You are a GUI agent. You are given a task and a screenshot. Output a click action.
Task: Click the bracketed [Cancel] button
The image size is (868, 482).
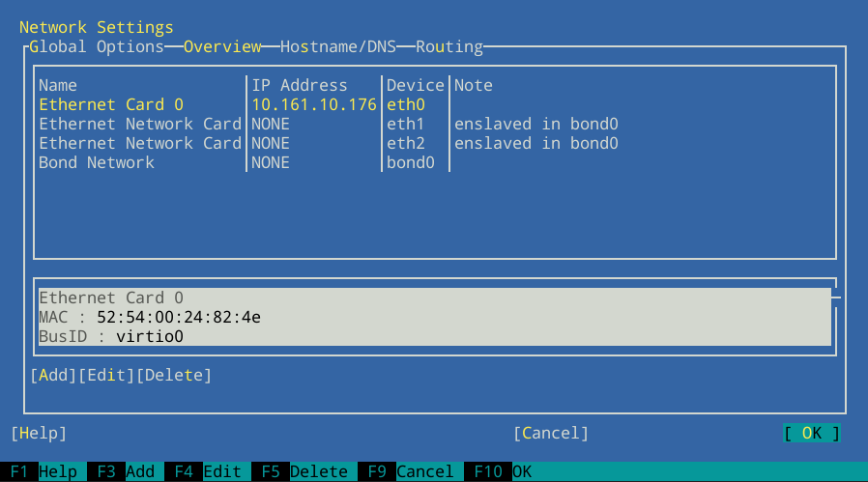point(551,433)
